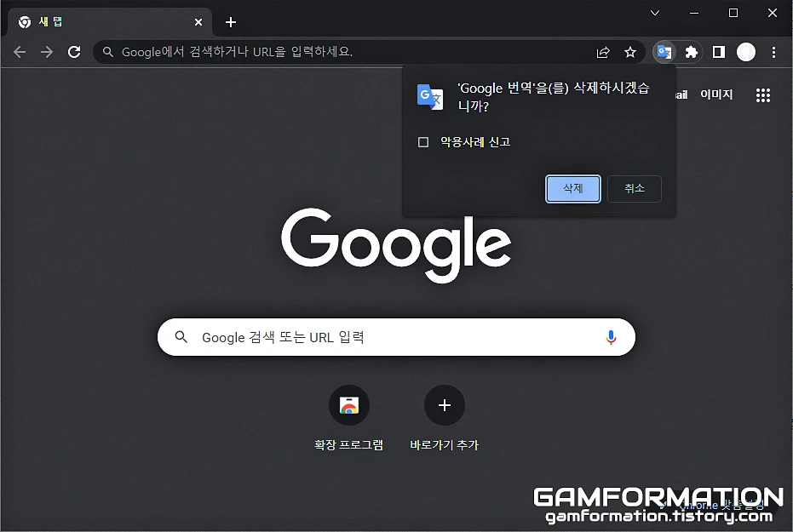Click the search magnifier in Google box

click(181, 337)
